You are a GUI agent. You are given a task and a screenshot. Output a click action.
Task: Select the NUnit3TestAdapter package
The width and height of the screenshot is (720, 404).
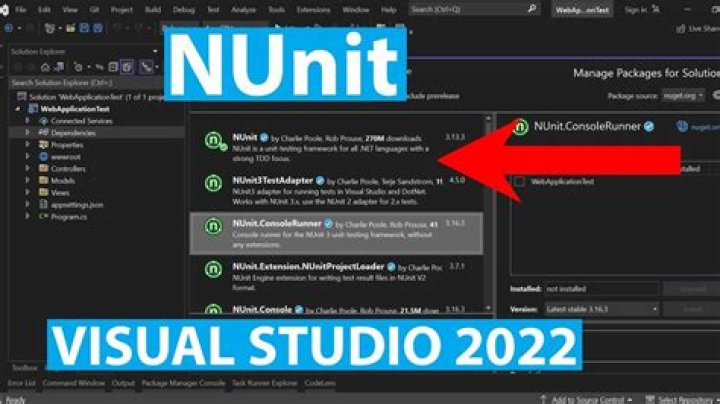click(x=336, y=191)
